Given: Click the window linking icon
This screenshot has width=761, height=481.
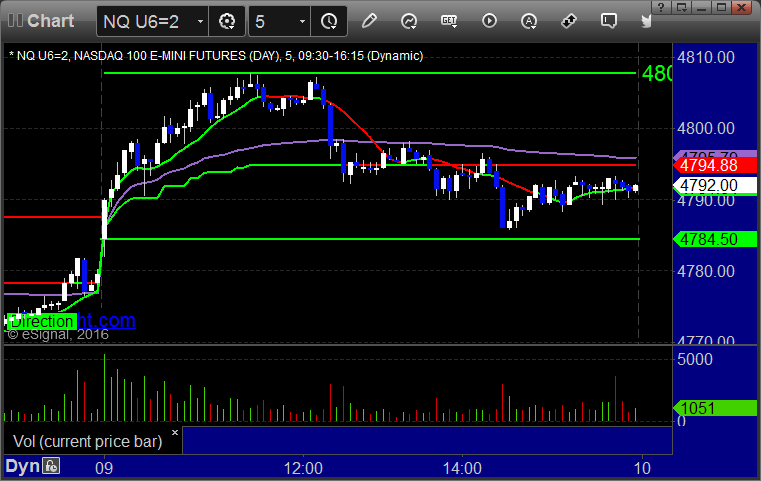Looking at the screenshot, I should point(569,21).
